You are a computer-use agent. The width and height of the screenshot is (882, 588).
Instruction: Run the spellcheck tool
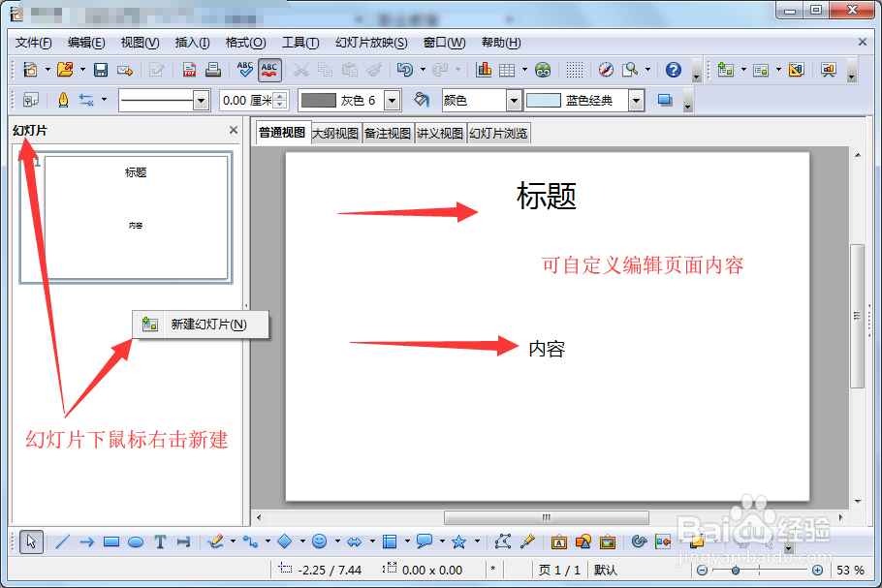click(243, 70)
